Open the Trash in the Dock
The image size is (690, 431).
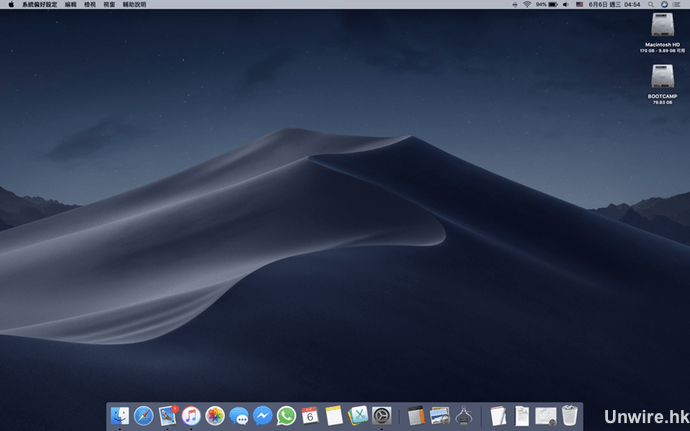click(569, 416)
